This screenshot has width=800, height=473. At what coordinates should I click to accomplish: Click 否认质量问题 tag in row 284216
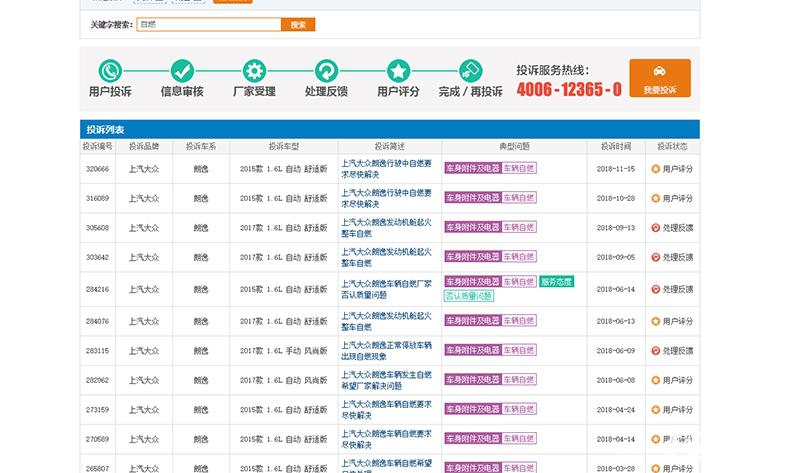point(469,296)
